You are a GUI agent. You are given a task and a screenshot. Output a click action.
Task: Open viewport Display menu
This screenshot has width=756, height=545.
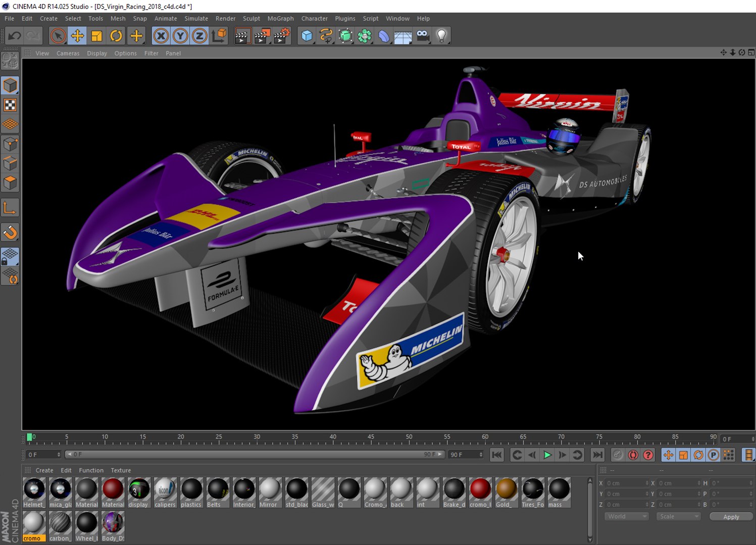[97, 53]
